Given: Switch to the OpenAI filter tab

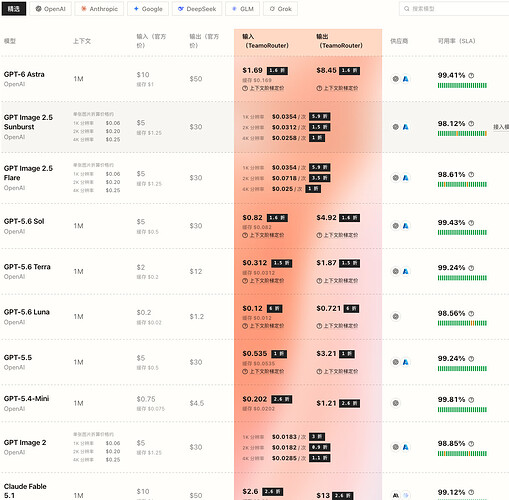Looking at the screenshot, I should tap(50, 9).
